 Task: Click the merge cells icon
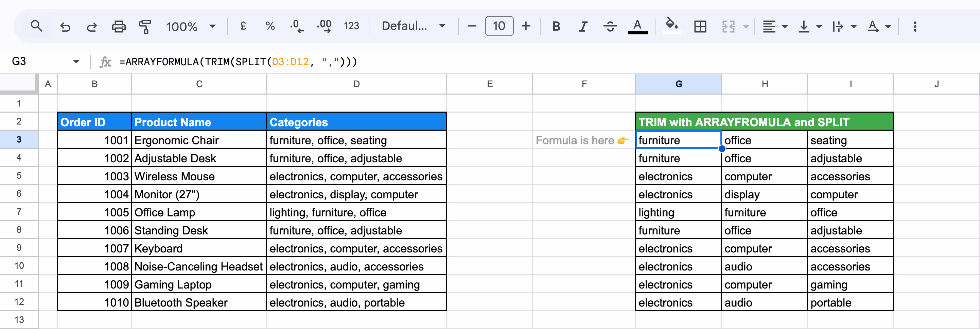click(x=728, y=26)
